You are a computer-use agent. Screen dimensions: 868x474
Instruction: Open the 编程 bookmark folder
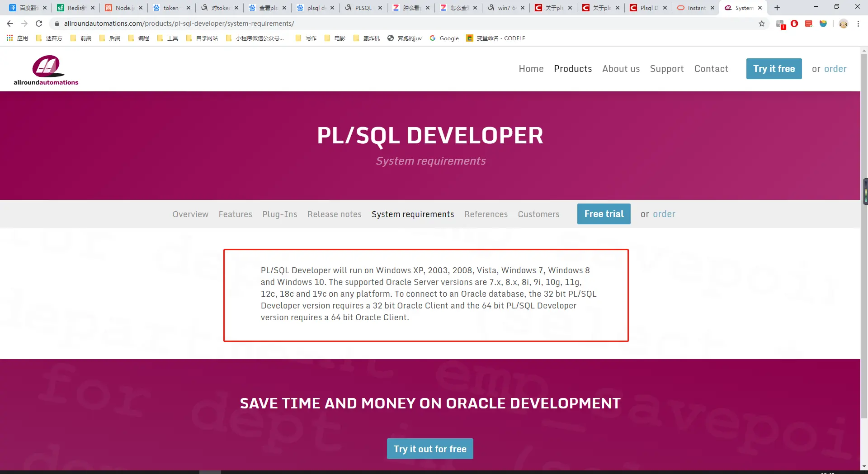139,38
